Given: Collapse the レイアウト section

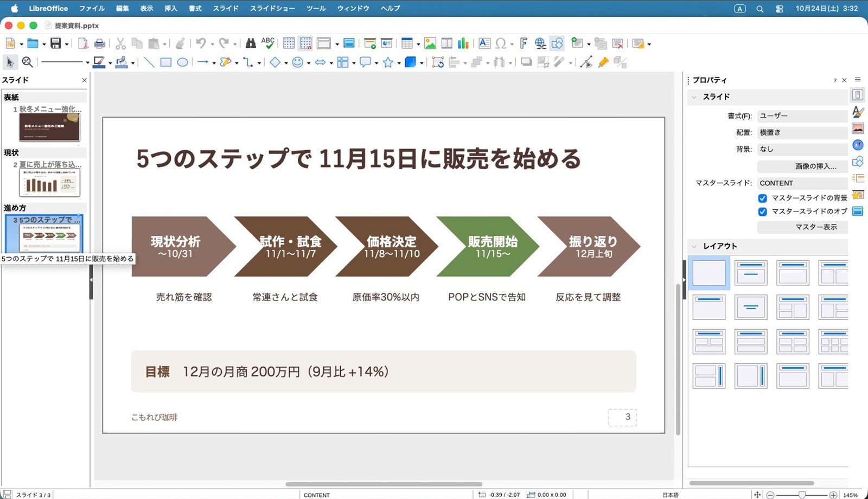Looking at the screenshot, I should click(x=694, y=246).
